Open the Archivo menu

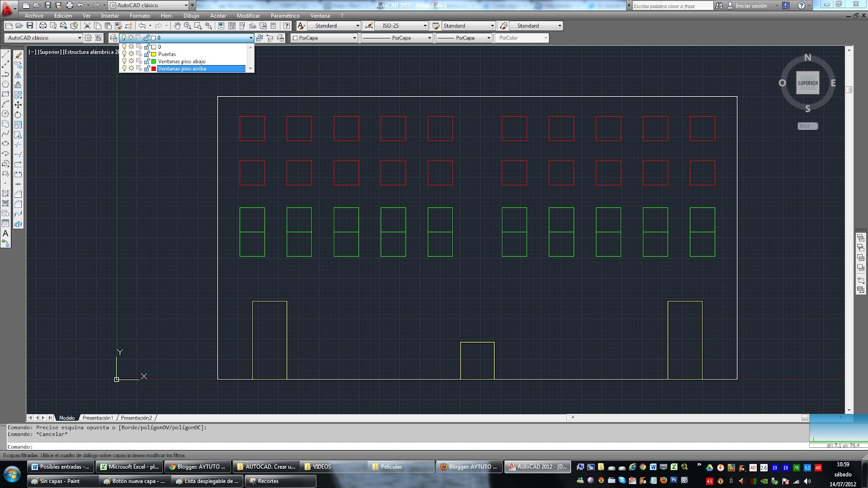(x=34, y=16)
